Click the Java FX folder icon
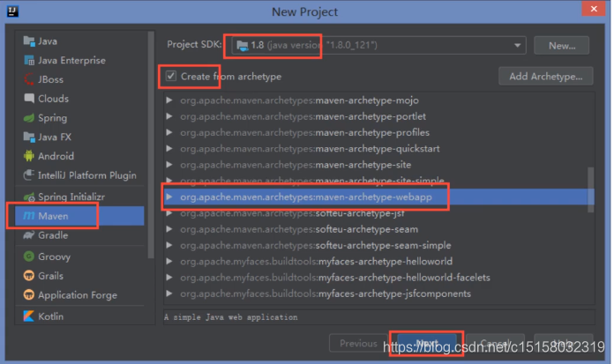Image resolution: width=614 pixels, height=364 pixels. pyautogui.click(x=29, y=137)
